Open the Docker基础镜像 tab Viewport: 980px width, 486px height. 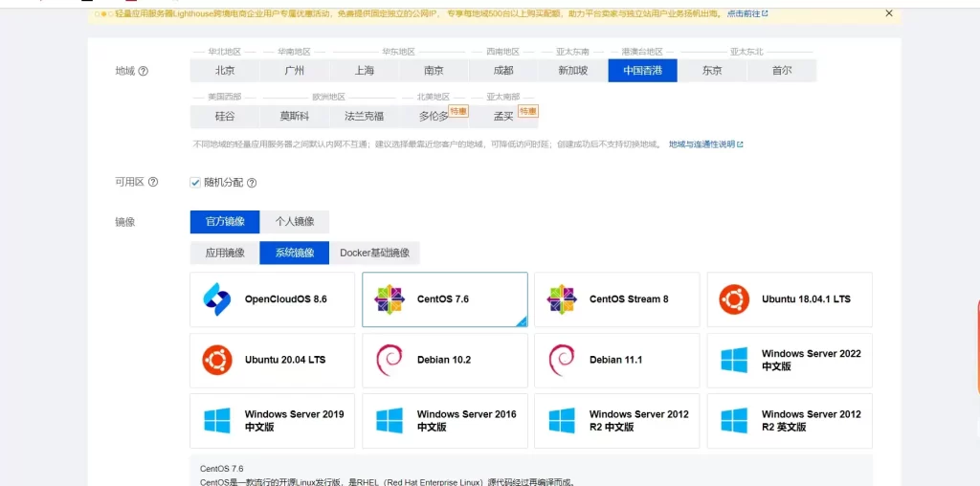pyautogui.click(x=374, y=253)
